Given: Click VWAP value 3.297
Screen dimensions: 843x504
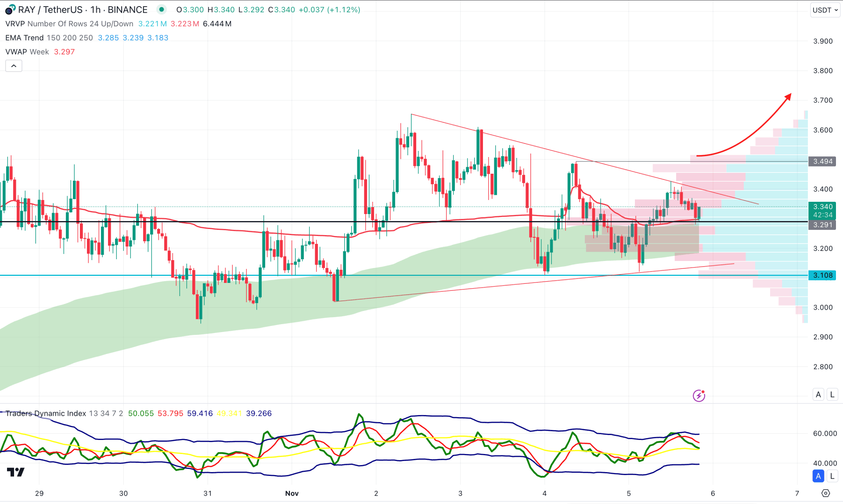Looking at the screenshot, I should click(64, 52).
